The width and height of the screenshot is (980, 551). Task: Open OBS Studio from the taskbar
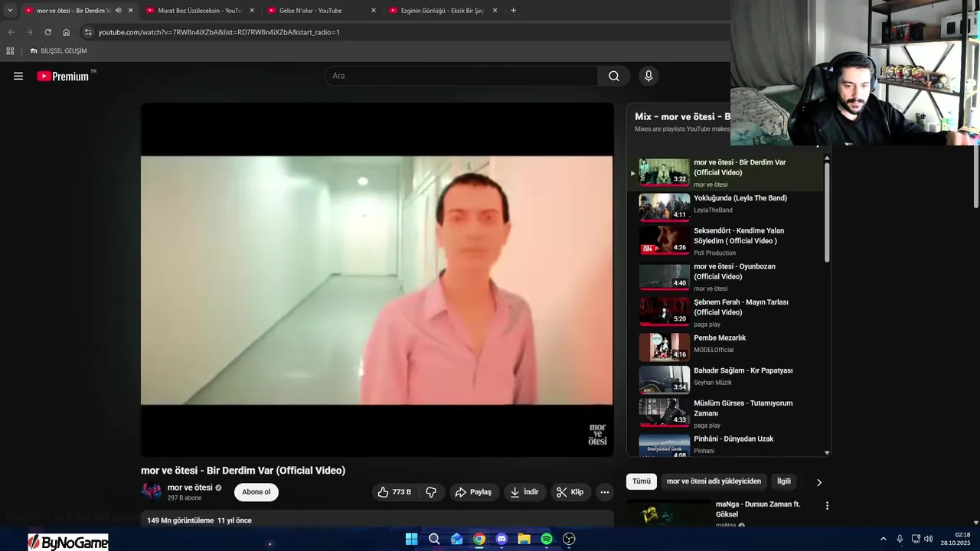coord(569,539)
